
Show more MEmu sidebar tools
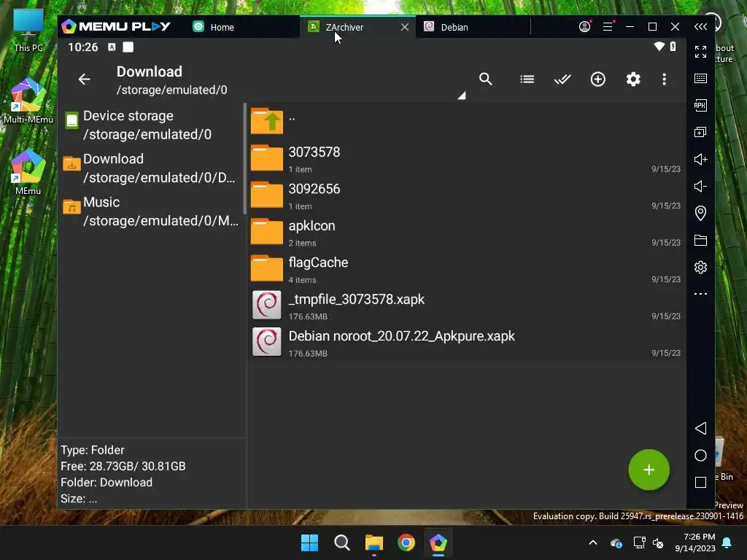700,294
